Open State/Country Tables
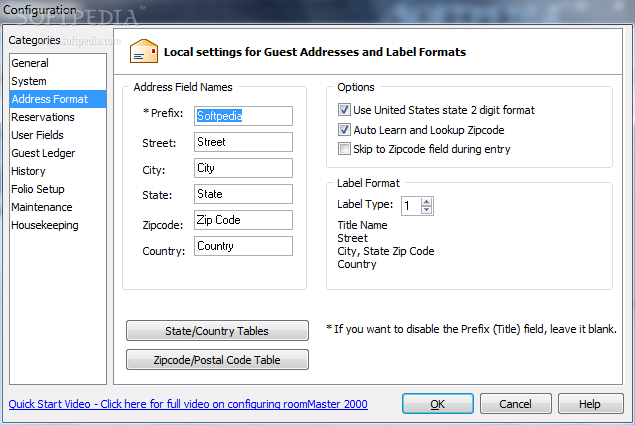The width and height of the screenshot is (635, 425). point(217,331)
